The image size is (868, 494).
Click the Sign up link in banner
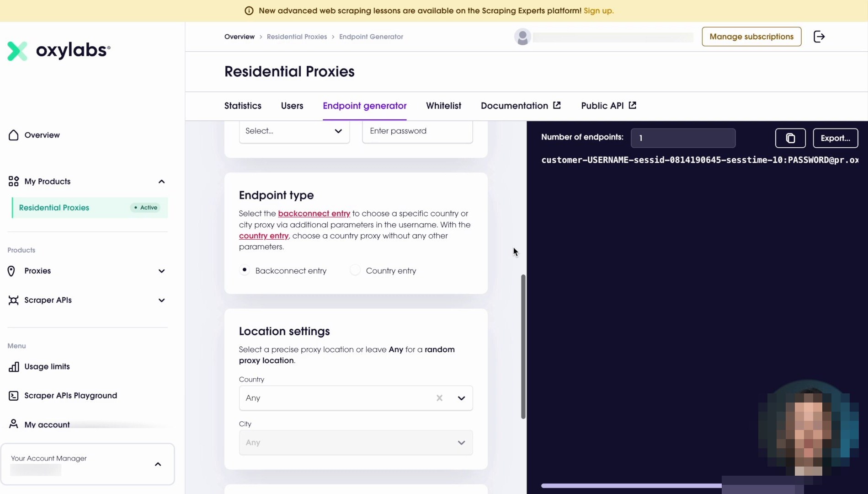[598, 11]
